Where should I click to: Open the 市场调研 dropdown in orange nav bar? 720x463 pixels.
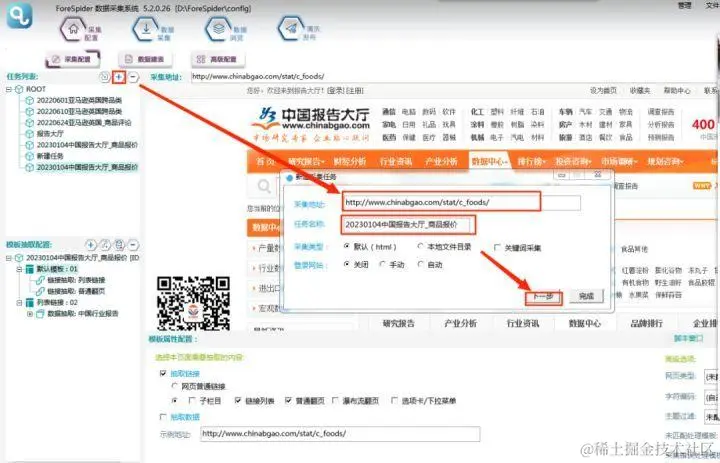[619, 161]
